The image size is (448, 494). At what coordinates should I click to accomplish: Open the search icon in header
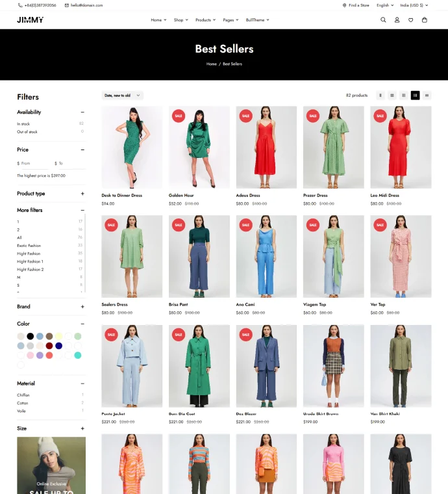(383, 20)
